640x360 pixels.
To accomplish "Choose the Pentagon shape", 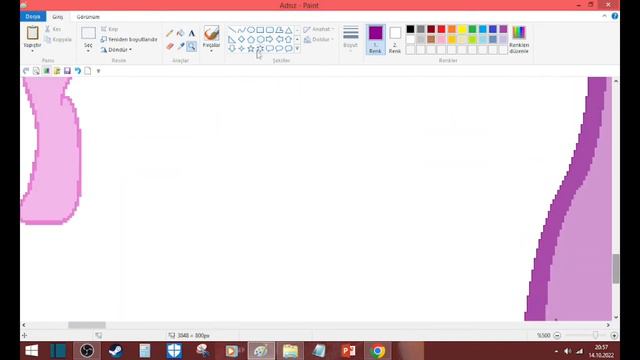I will tap(251, 39).
